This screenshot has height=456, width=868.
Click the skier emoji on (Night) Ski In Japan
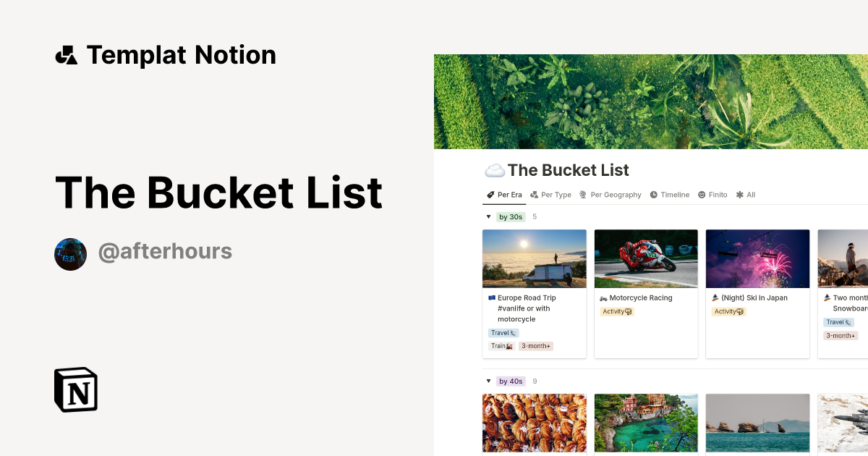[714, 297]
